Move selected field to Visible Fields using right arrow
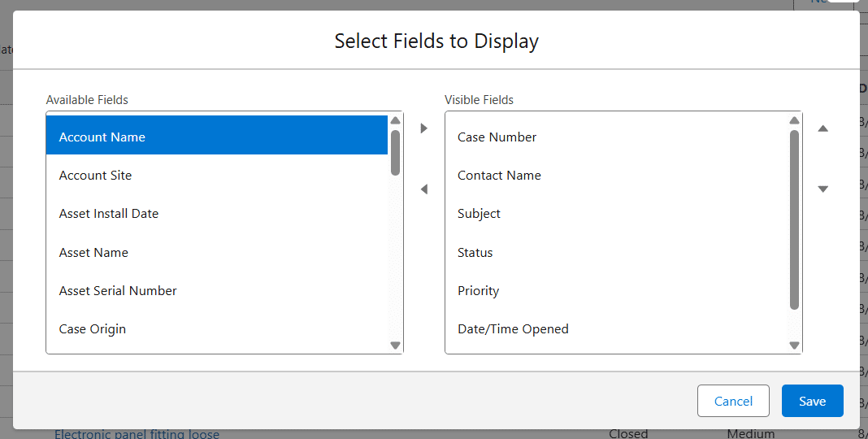Image resolution: width=868 pixels, height=439 pixels. tap(423, 128)
